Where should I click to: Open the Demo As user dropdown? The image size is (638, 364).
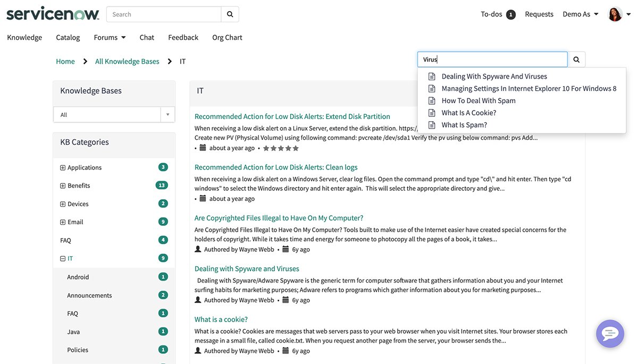click(581, 14)
